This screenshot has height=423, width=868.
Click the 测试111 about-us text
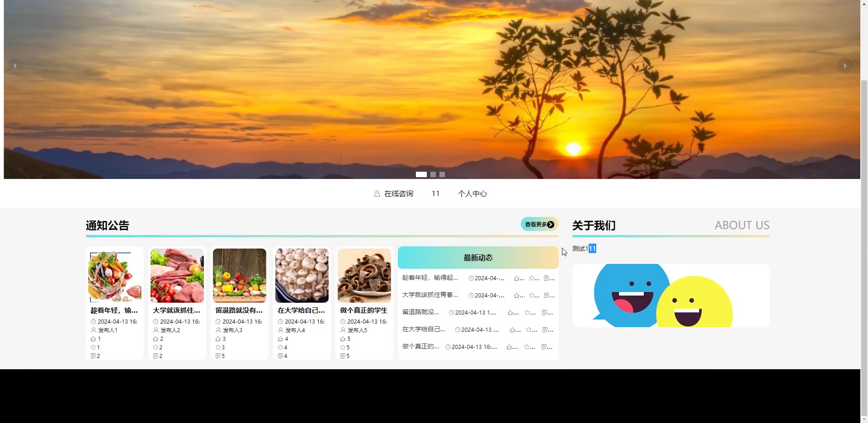coord(584,249)
